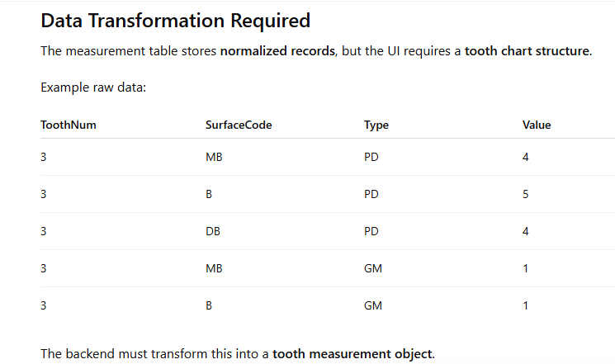The image size is (615, 364).
Task: Click the DB surface code cell
Action: pos(213,231)
